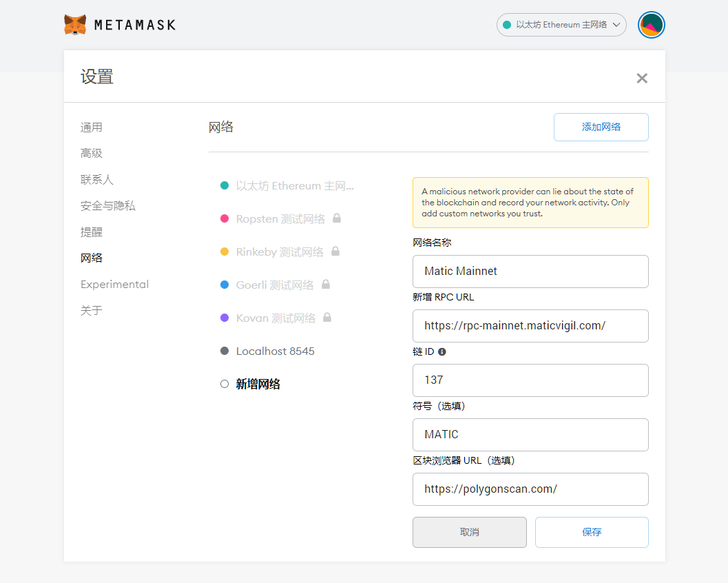Click the network name field
728x583 pixels.
(530, 272)
